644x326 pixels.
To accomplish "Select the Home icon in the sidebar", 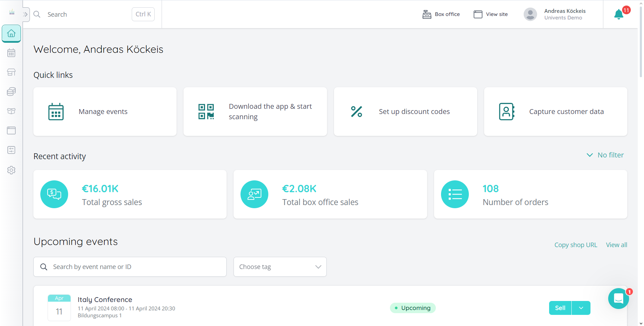I will tap(11, 33).
